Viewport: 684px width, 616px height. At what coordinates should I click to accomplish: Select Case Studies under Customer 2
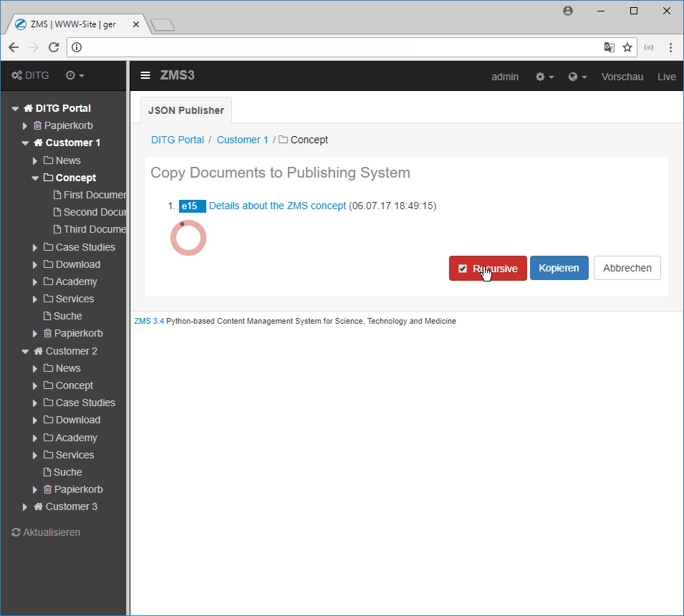click(85, 403)
